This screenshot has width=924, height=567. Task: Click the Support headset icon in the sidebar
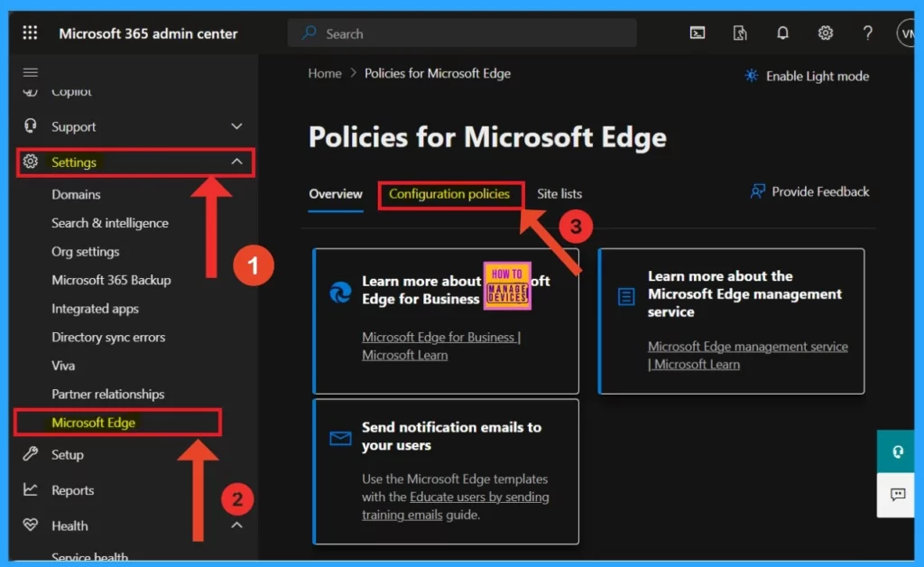pyautogui.click(x=30, y=125)
